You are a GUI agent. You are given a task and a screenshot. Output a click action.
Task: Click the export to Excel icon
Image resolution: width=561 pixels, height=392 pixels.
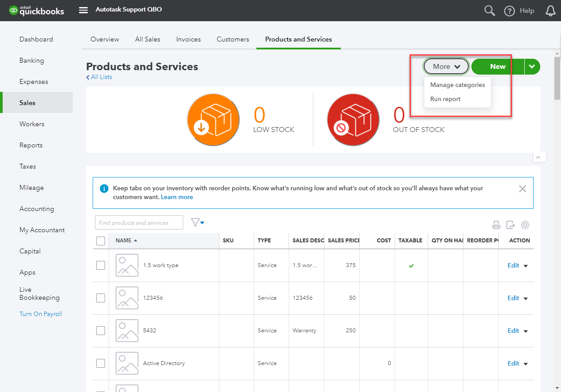click(x=511, y=225)
